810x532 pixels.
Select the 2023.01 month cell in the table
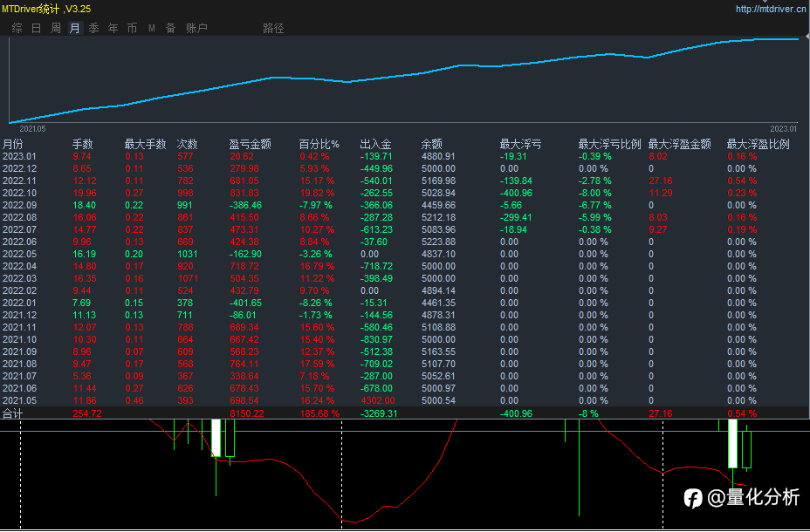point(19,156)
